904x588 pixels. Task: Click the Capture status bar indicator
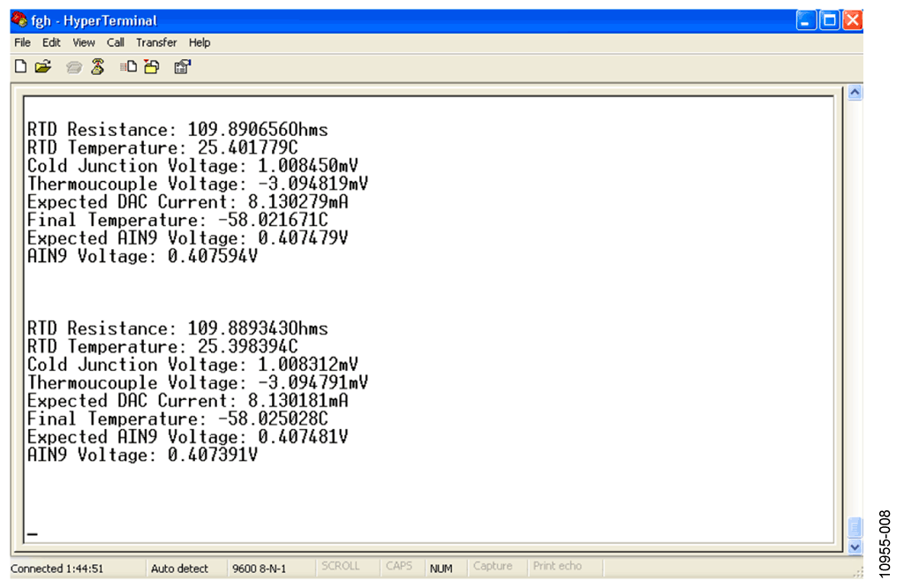[493, 566]
